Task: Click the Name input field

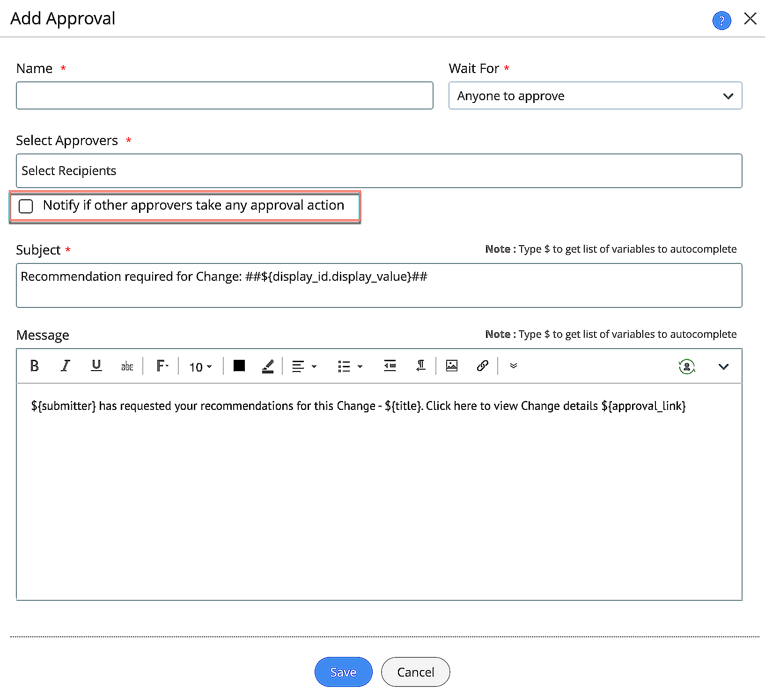Action: tap(224, 96)
